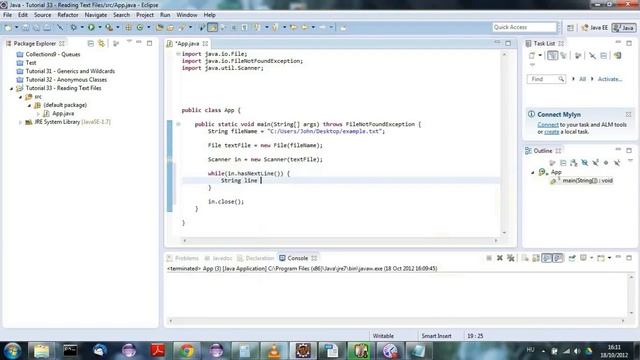Click the Windows Start orb
Screen dimensions: 640x360
(x=13, y=351)
